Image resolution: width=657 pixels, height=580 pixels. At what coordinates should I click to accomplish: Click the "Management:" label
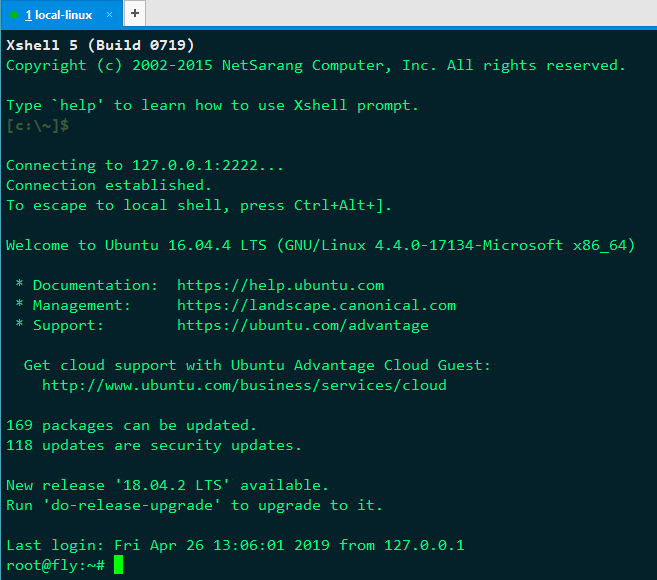click(82, 305)
